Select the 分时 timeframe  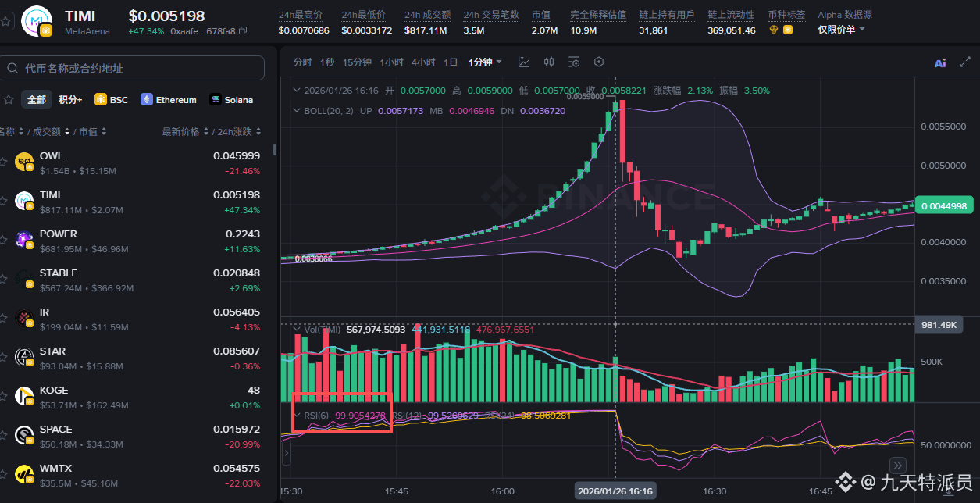[x=302, y=62]
